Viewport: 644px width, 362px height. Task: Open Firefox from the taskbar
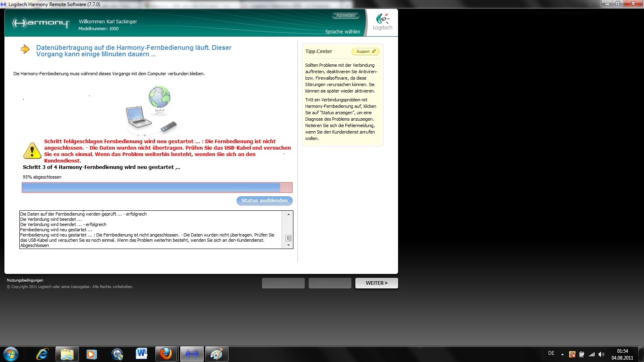[166, 354]
